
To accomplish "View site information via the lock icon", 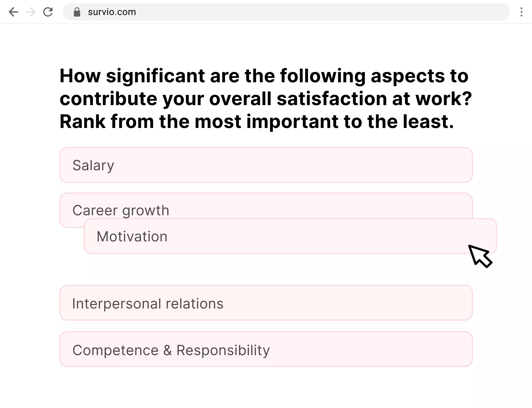I will 77,12.
